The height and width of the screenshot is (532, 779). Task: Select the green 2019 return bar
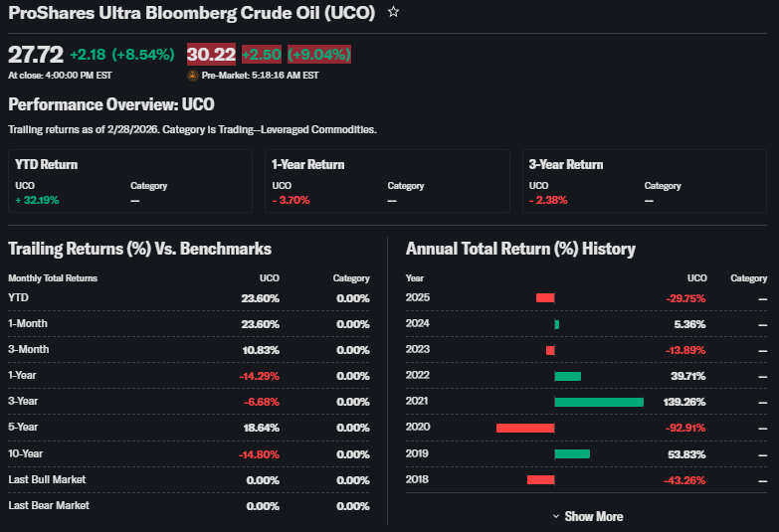(571, 453)
